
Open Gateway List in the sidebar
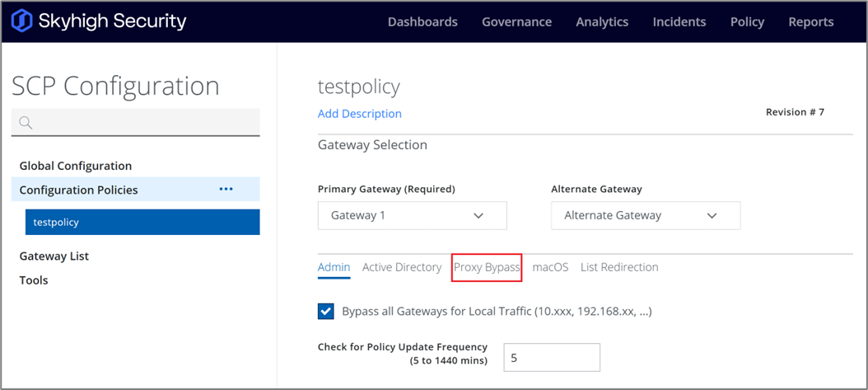[x=54, y=256]
